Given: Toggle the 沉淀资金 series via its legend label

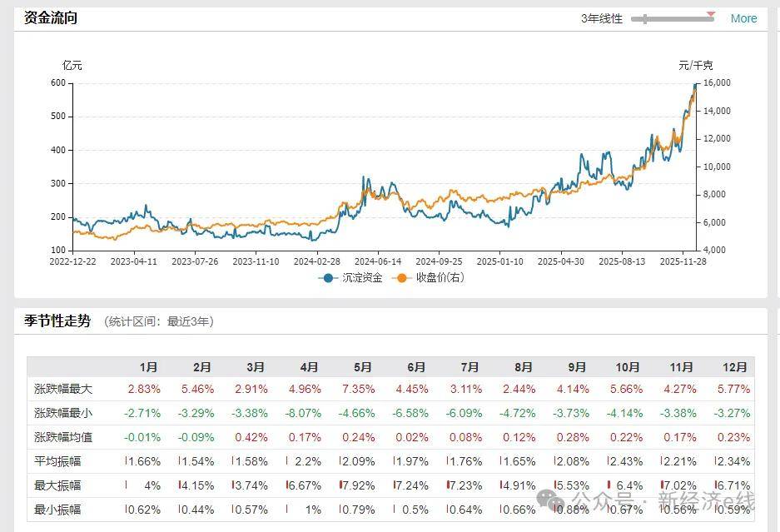Looking at the screenshot, I should tap(362, 278).
